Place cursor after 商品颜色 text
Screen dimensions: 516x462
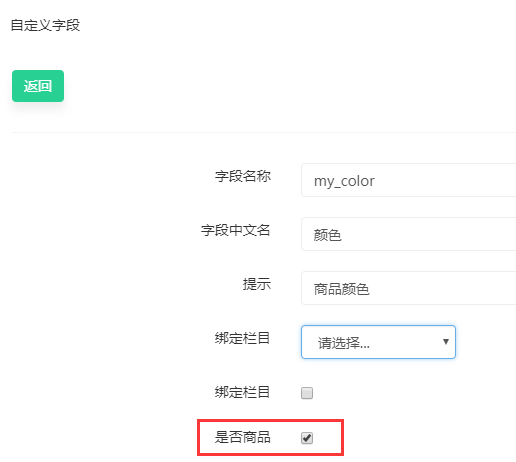pyautogui.click(x=370, y=289)
